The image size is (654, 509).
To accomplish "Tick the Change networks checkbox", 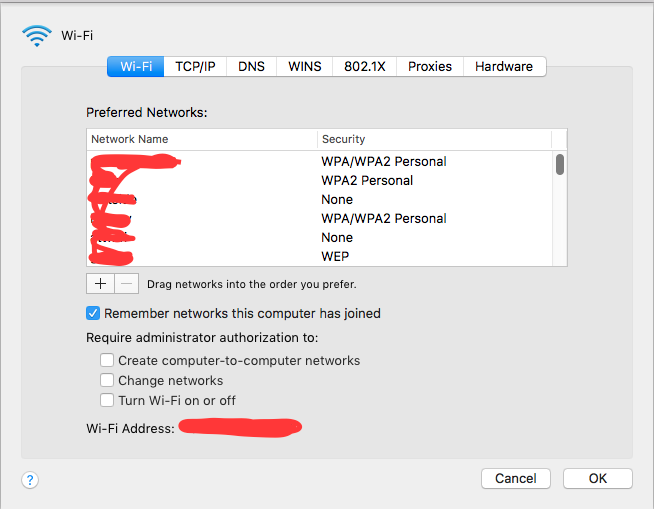I will [x=107, y=380].
